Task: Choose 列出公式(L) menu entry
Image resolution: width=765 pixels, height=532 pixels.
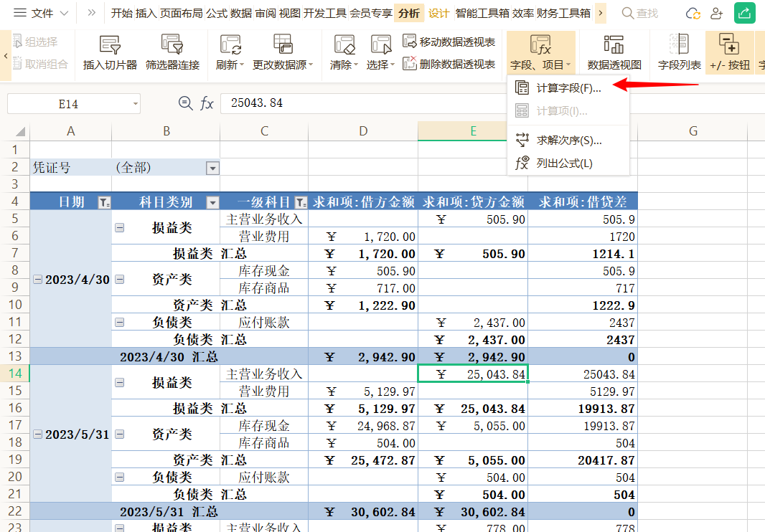Action: pos(568,163)
